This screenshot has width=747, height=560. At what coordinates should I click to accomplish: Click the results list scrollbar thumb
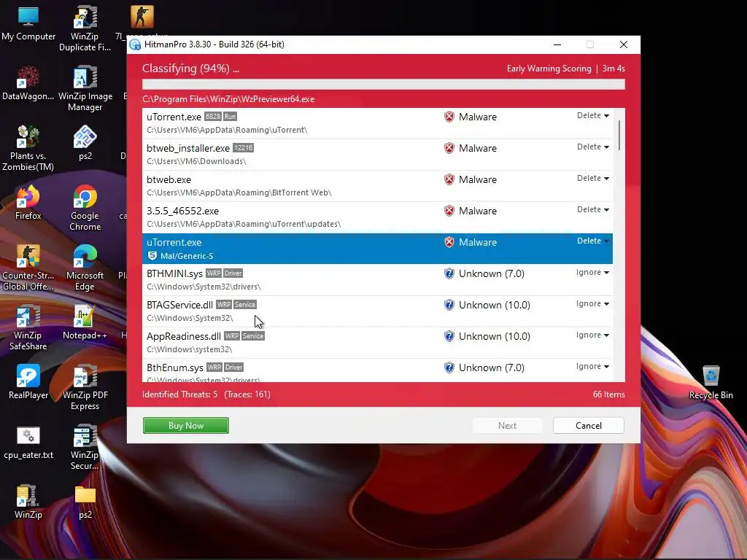click(619, 135)
